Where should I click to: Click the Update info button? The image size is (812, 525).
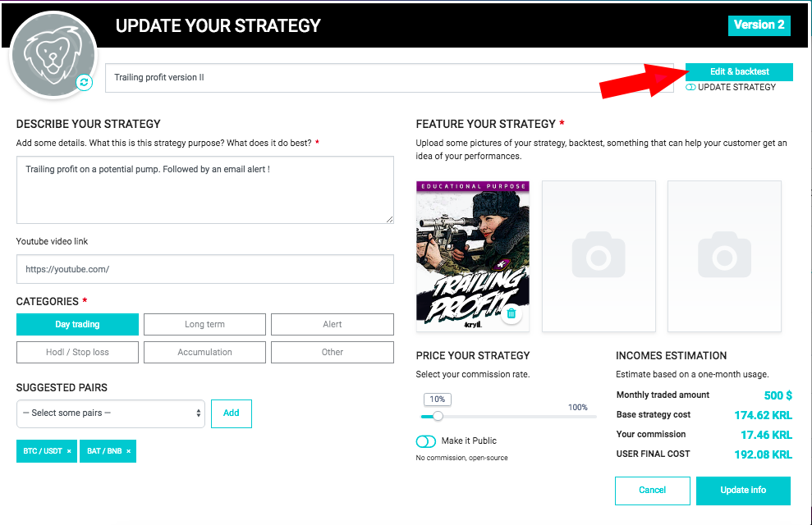[x=743, y=491]
